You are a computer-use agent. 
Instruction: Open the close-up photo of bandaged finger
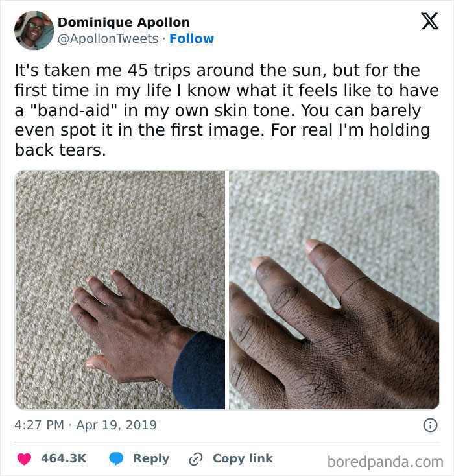pos(335,290)
